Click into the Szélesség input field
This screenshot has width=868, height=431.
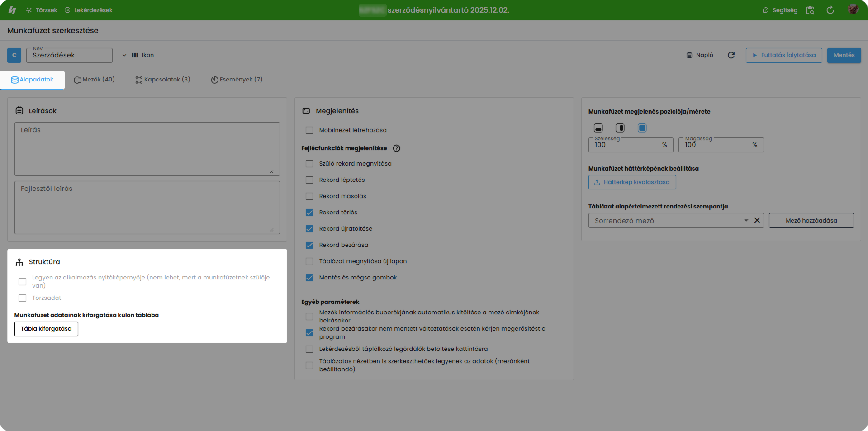[626, 145]
